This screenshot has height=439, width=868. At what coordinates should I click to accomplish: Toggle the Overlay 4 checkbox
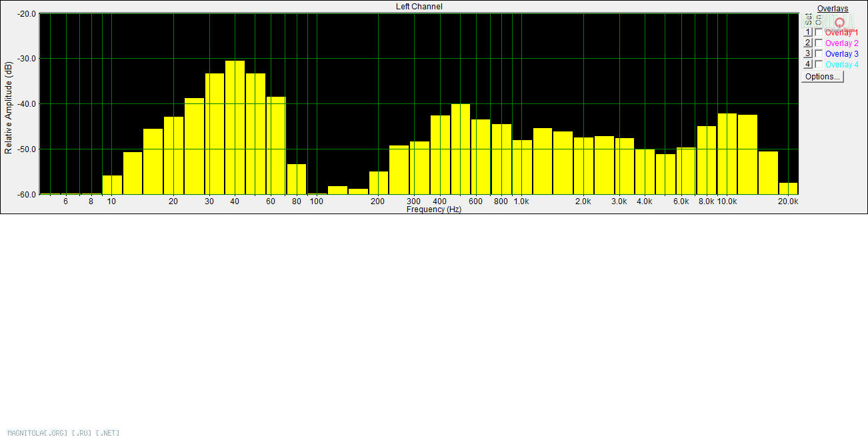click(x=819, y=64)
